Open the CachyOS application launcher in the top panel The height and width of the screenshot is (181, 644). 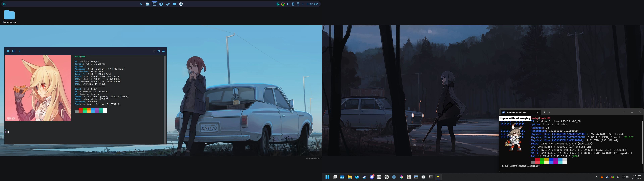pyautogui.click(x=4, y=4)
